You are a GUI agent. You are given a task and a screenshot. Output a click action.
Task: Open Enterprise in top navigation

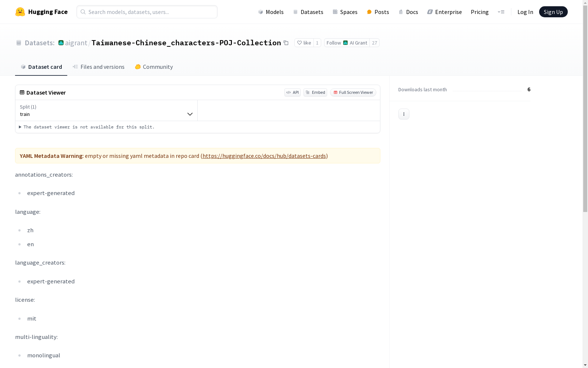point(444,12)
